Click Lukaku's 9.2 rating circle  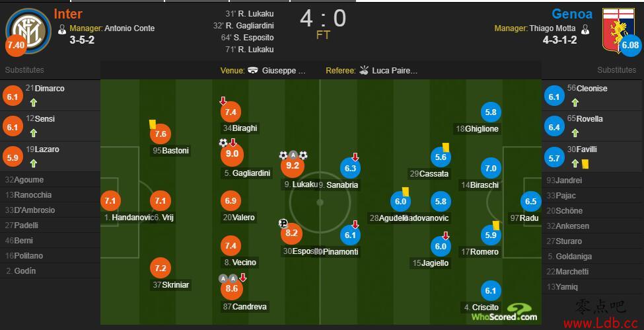click(293, 167)
